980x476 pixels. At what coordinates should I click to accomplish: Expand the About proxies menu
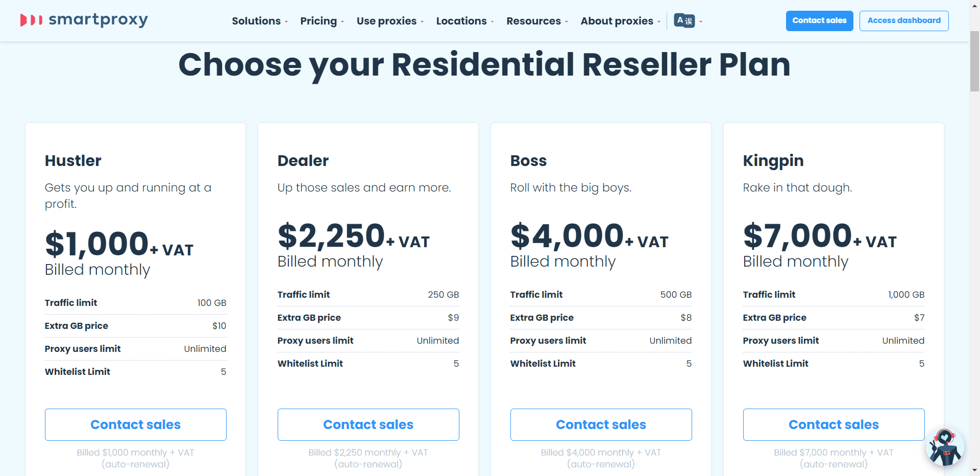(620, 21)
